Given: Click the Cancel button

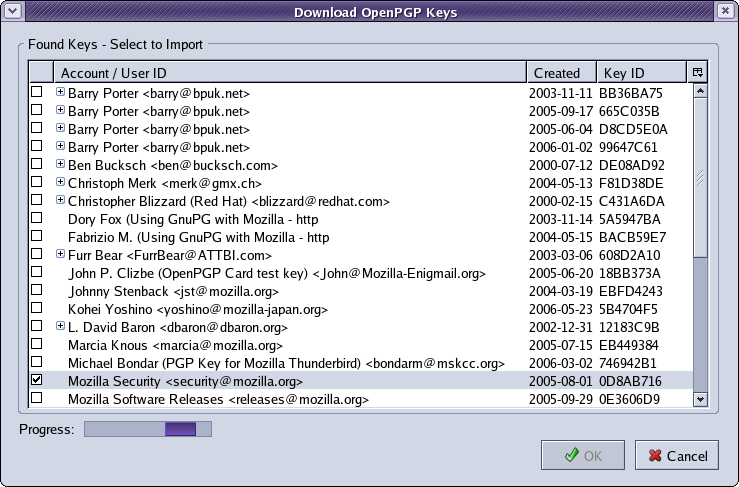Looking at the screenshot, I should [677, 455].
